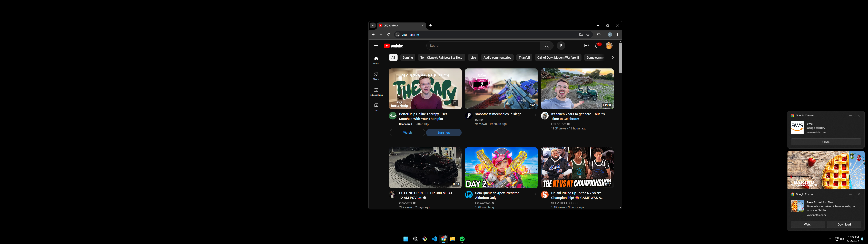Viewport: 868px width, 244px height.
Task: Open Shorts in the sidebar
Action: (x=376, y=76)
